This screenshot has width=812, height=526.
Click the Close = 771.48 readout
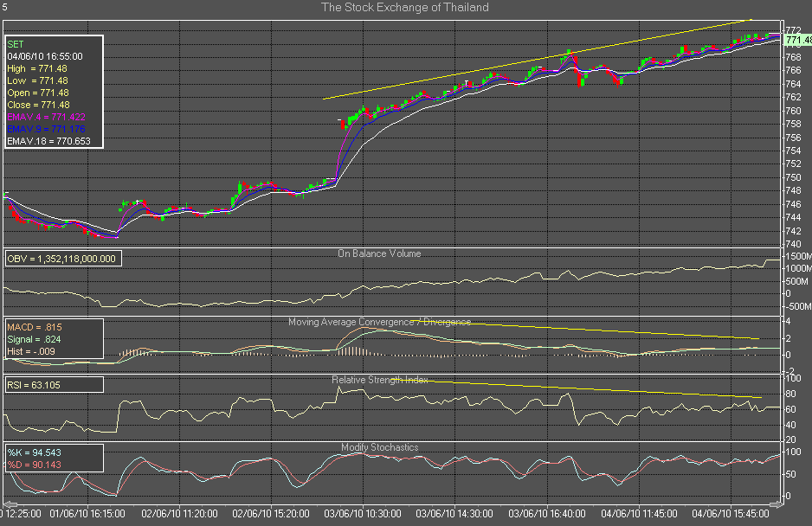pos(38,105)
